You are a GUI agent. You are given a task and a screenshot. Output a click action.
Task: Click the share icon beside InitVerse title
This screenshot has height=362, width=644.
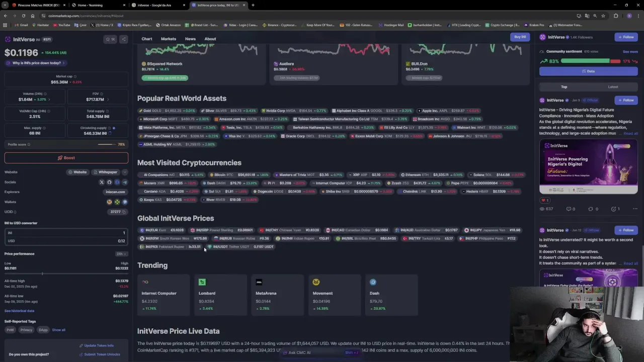pos(124,39)
